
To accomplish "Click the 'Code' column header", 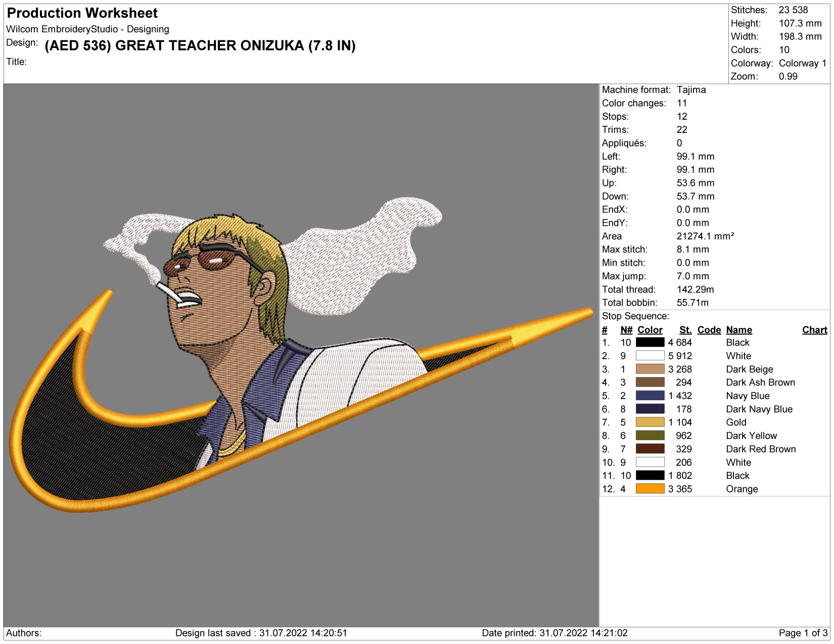I will tap(709, 330).
